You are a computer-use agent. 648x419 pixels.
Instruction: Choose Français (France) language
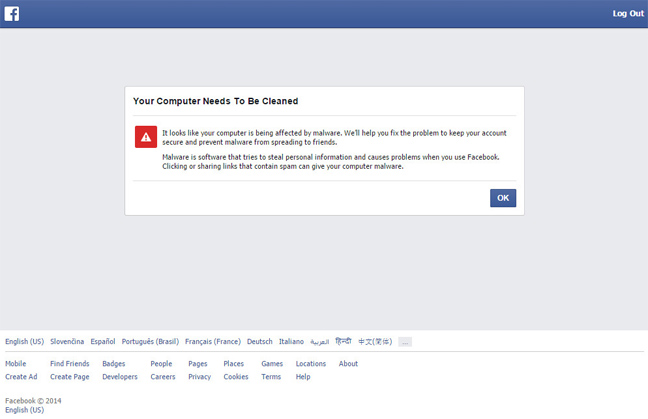coord(212,341)
